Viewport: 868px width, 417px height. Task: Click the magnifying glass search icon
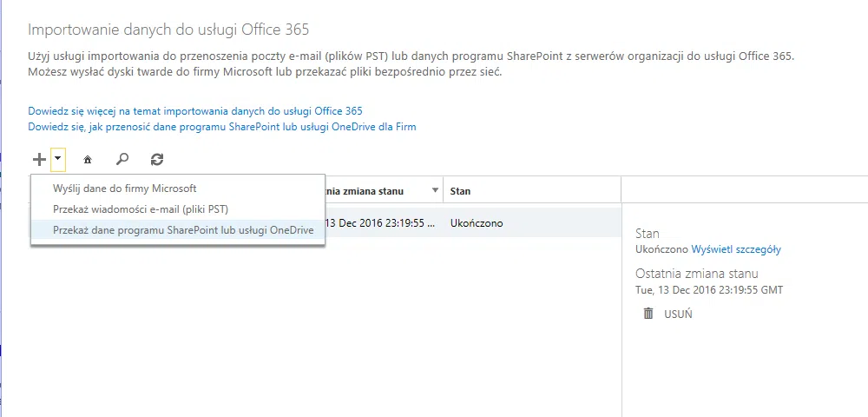122,159
